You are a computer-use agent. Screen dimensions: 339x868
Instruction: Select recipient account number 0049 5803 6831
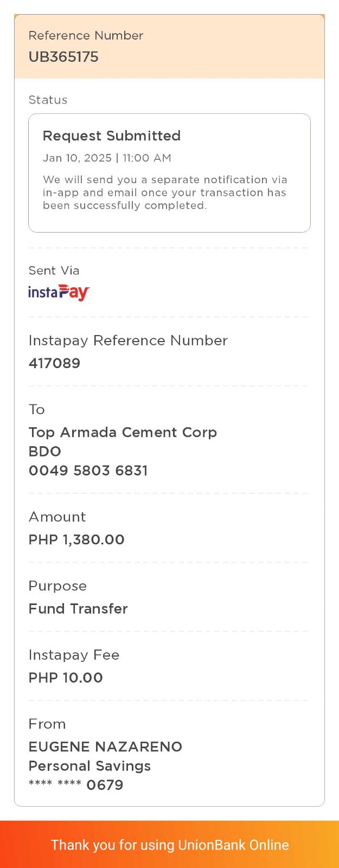tap(88, 470)
